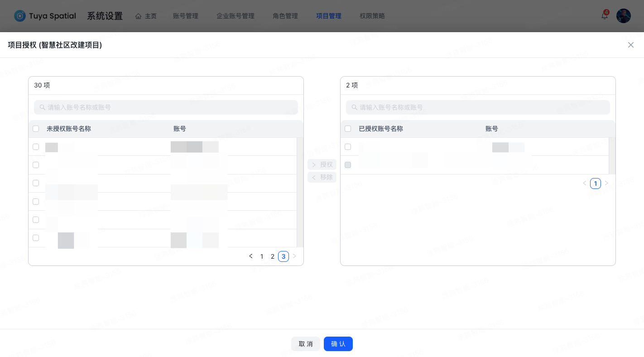Check first row in unauthorized accounts list
Viewport: 644px width, 357px height.
click(x=36, y=147)
